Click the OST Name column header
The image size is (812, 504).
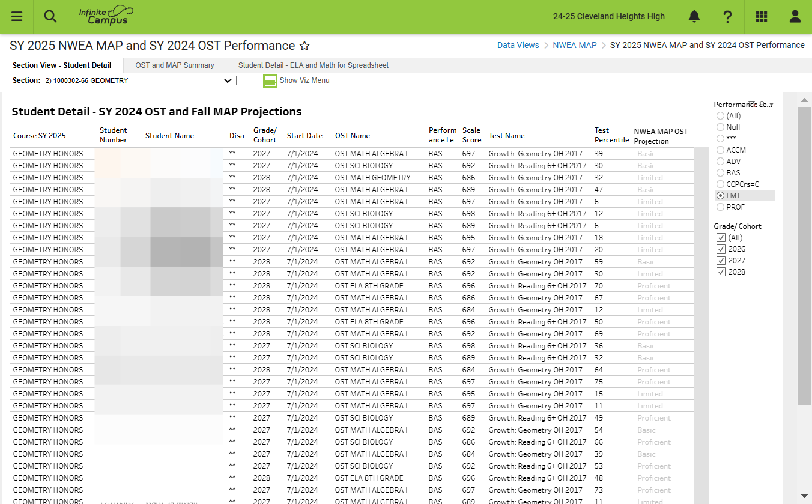point(353,136)
